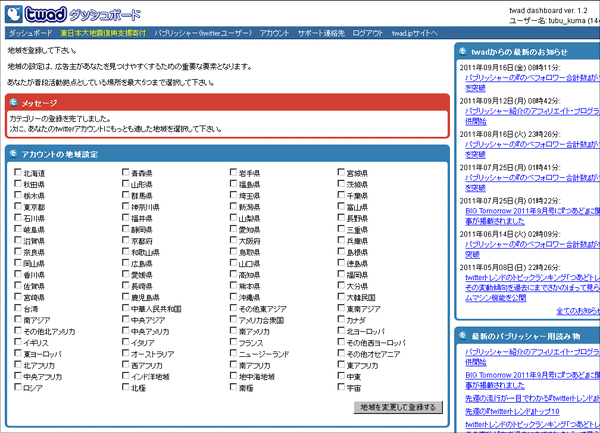Screen dimensions: 600x433
Task: Enable the 福岡県 checkbox
Action: coord(341,274)
